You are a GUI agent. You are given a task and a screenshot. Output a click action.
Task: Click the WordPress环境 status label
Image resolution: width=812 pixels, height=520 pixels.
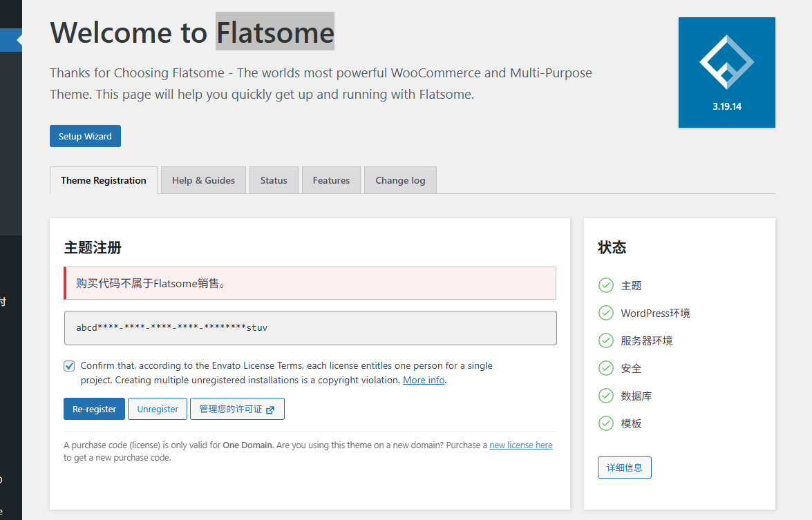click(656, 313)
